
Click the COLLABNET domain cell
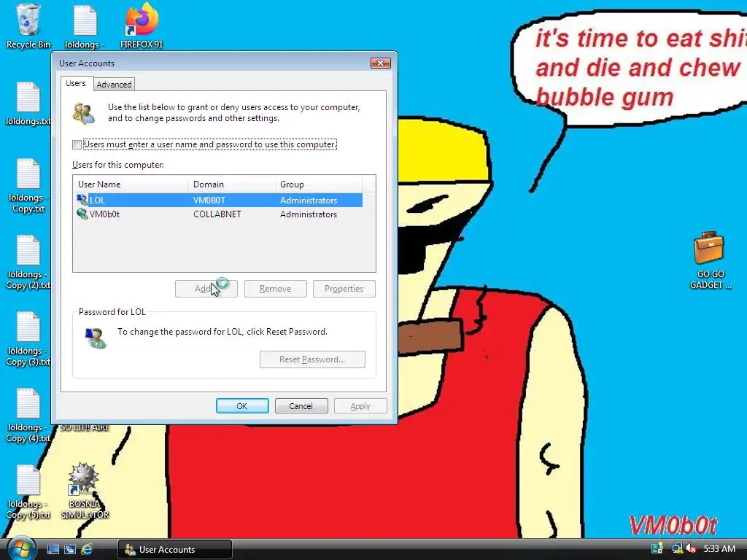pos(217,214)
